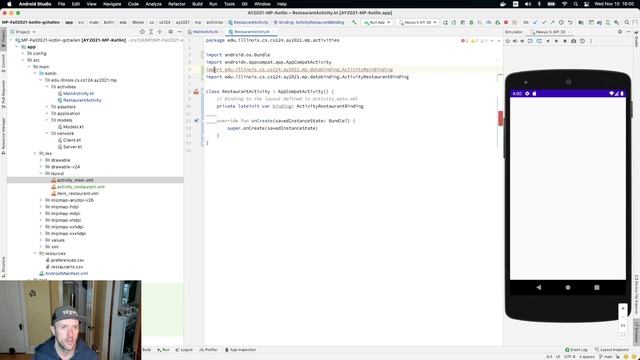This screenshot has width=640, height=360.
Task: Expand the values folder
Action: [x=41, y=240]
